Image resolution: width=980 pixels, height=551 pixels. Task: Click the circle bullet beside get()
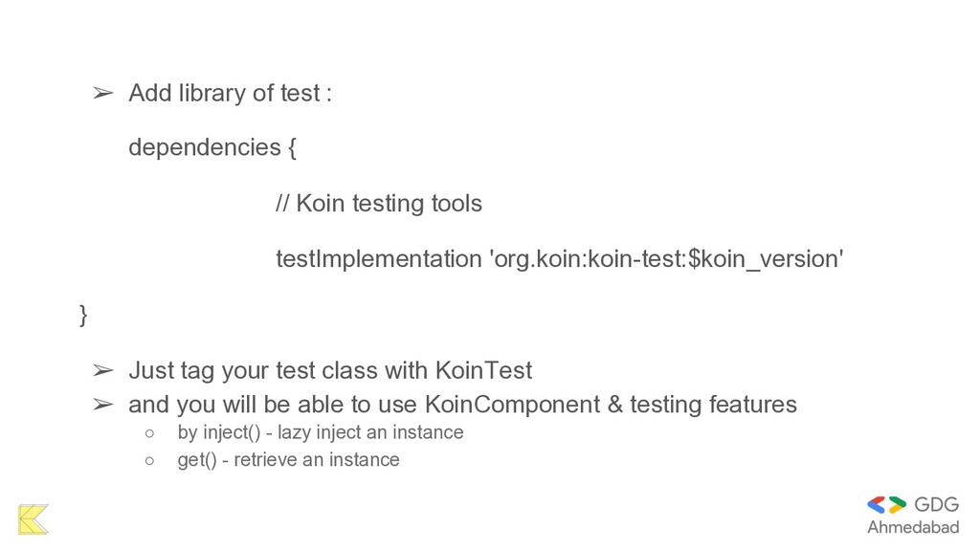coord(149,461)
